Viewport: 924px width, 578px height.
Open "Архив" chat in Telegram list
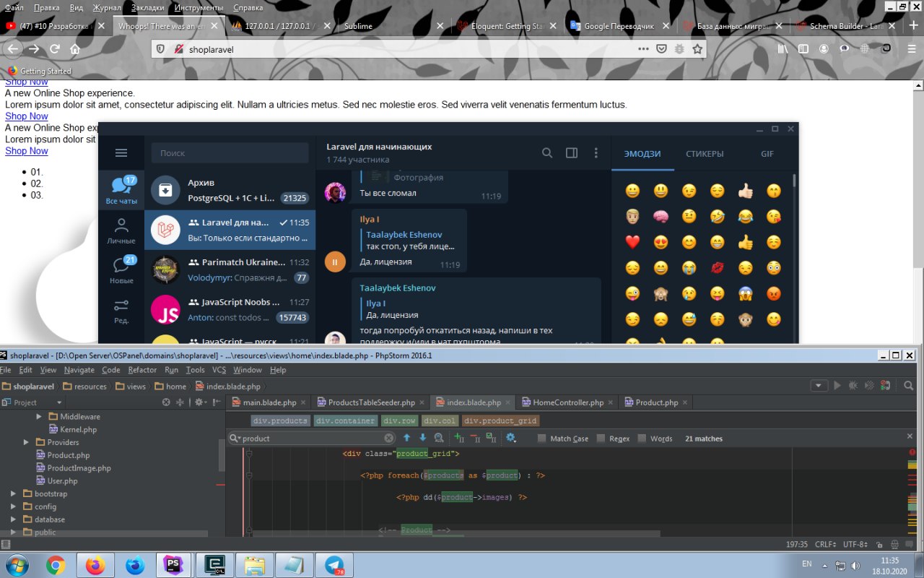[x=230, y=190]
